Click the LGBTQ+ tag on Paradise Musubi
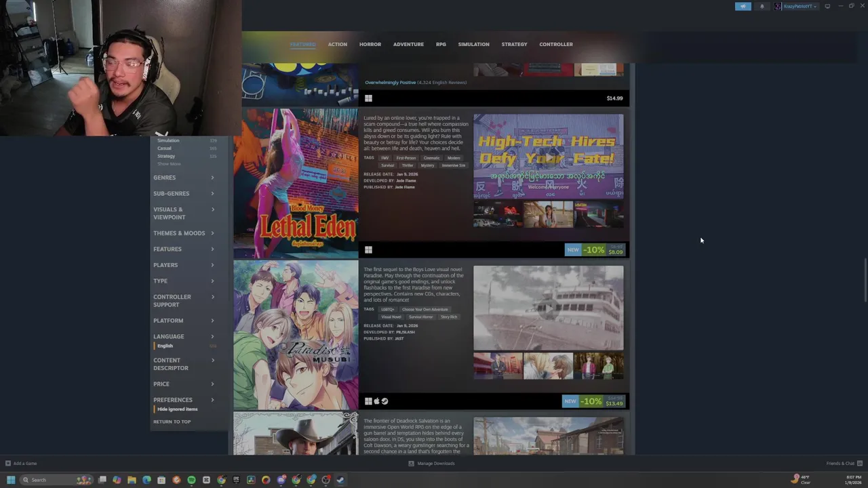The image size is (868, 488). click(x=387, y=310)
